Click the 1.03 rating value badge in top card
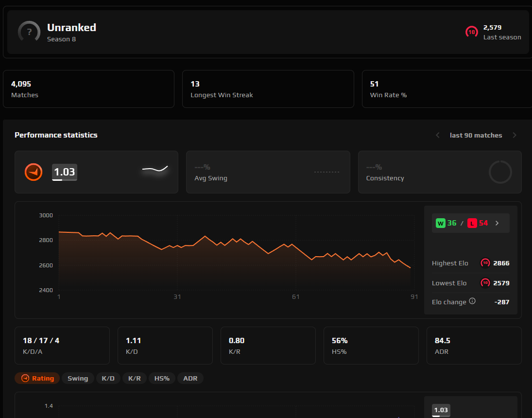 pos(65,172)
